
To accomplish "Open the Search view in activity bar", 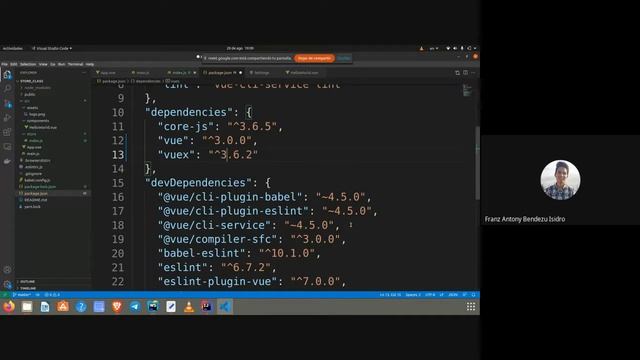I will pos(7,89).
